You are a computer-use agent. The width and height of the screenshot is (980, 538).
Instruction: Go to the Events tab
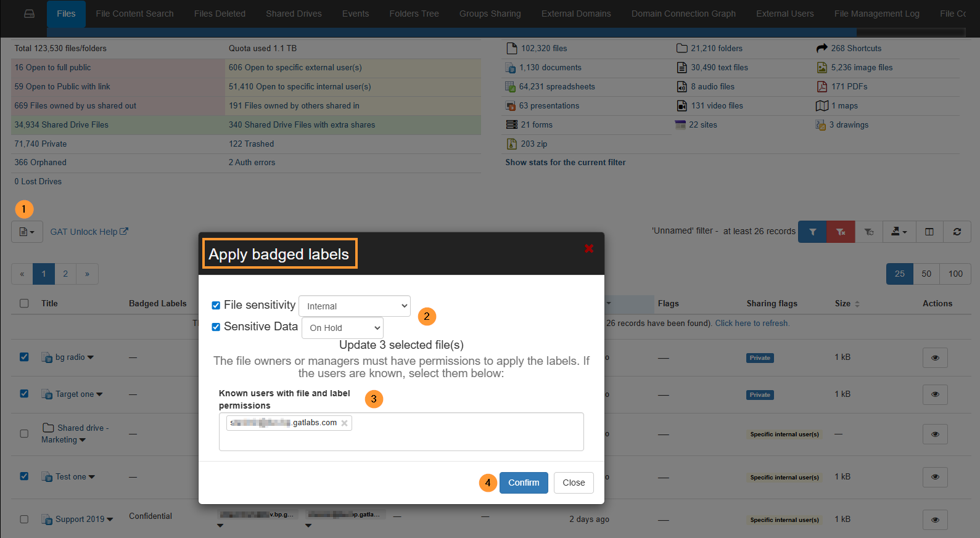355,14
